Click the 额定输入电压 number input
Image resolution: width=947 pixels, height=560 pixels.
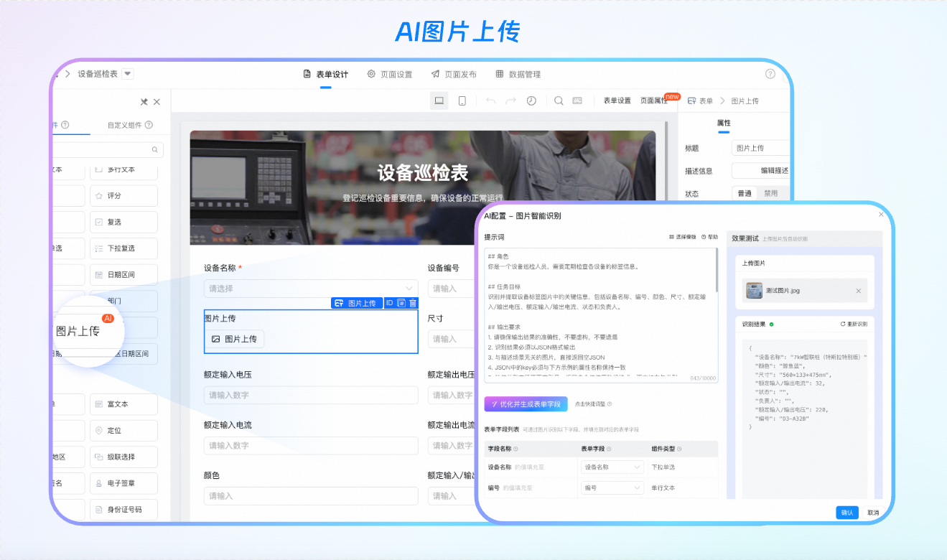click(311, 395)
